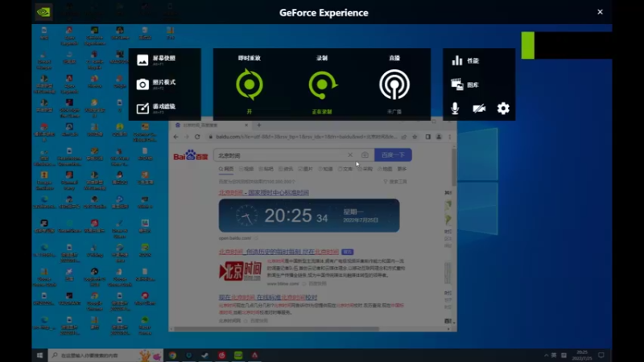The height and width of the screenshot is (362, 644).
Task: Open Chrome from the taskbar
Action: [172, 355]
